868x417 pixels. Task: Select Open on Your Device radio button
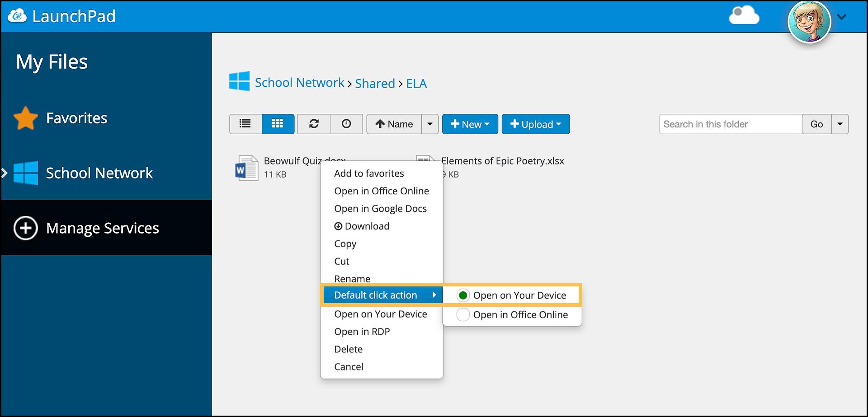point(463,295)
